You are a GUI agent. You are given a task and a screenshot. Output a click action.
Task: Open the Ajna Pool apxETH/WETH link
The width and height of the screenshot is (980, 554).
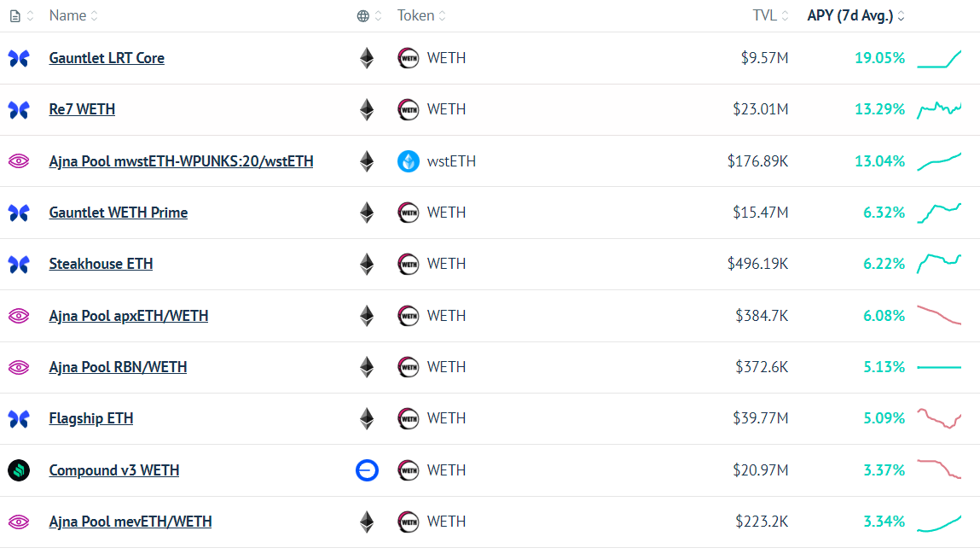[129, 316]
